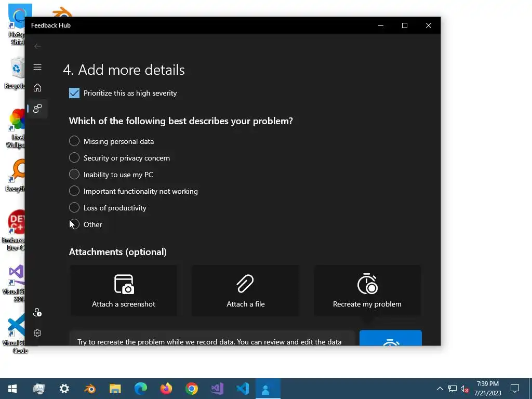The width and height of the screenshot is (532, 399).
Task: Uncheck Prioritize this as high severity
Action: pos(74,93)
